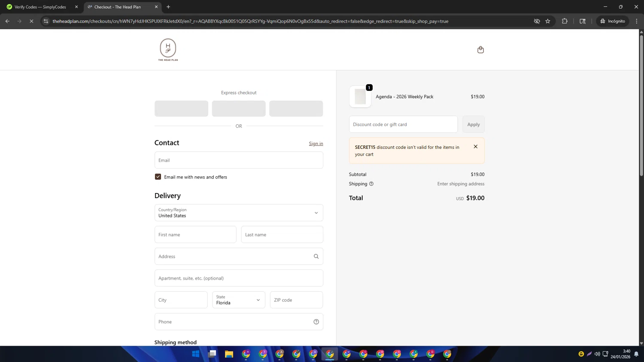Click the Apply discount button
The height and width of the screenshot is (362, 644).
[x=474, y=124]
